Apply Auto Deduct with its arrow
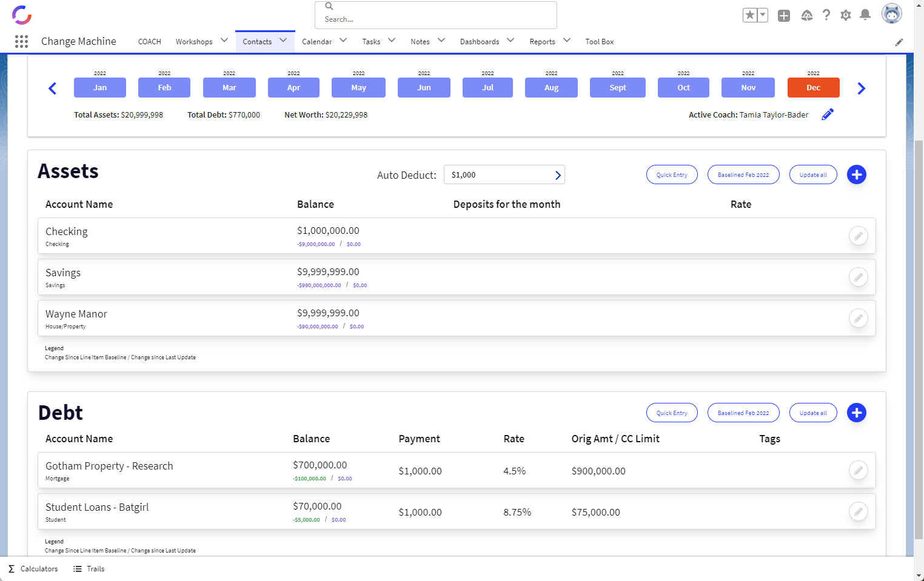This screenshot has height=581, width=924. tap(558, 175)
